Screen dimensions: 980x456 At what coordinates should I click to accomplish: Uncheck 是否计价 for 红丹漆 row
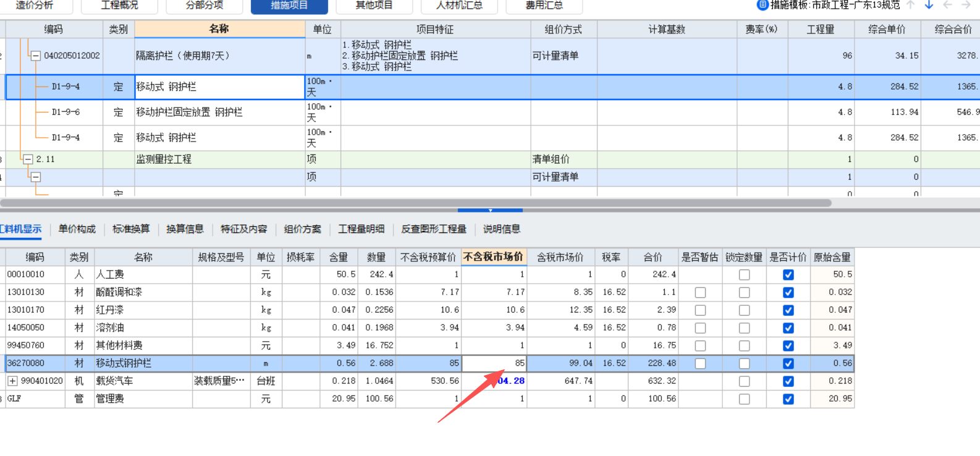click(788, 310)
